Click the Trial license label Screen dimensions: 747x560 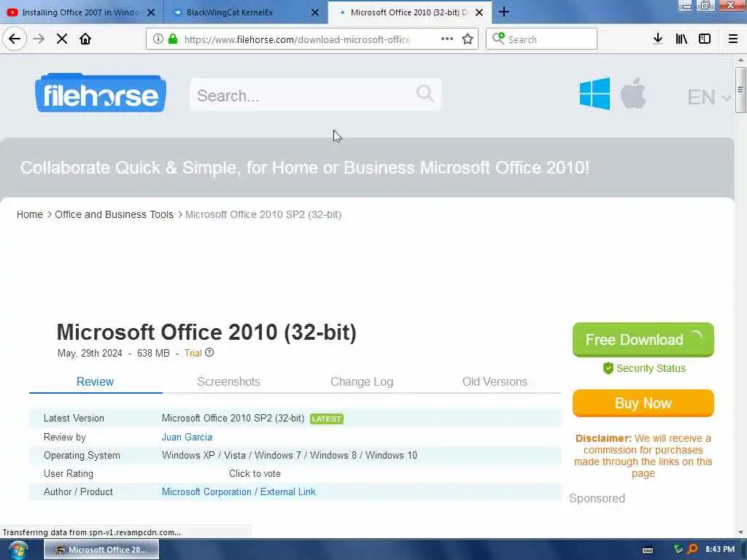(x=193, y=353)
